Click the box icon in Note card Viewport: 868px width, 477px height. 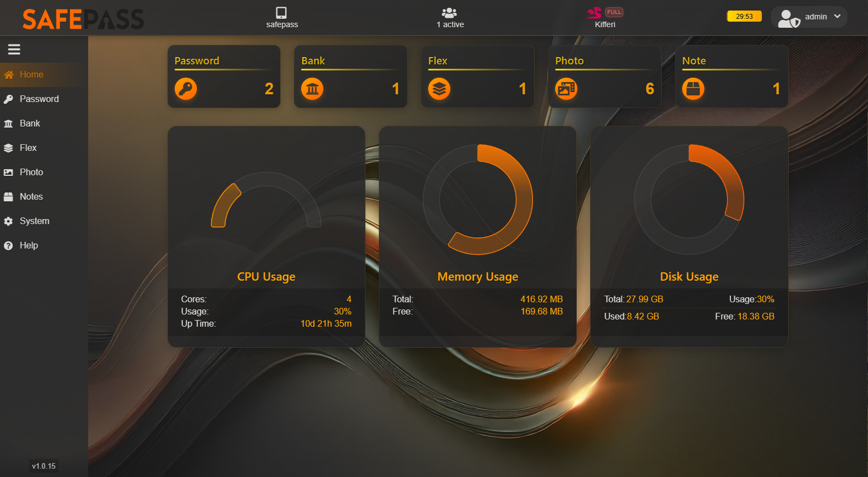693,89
